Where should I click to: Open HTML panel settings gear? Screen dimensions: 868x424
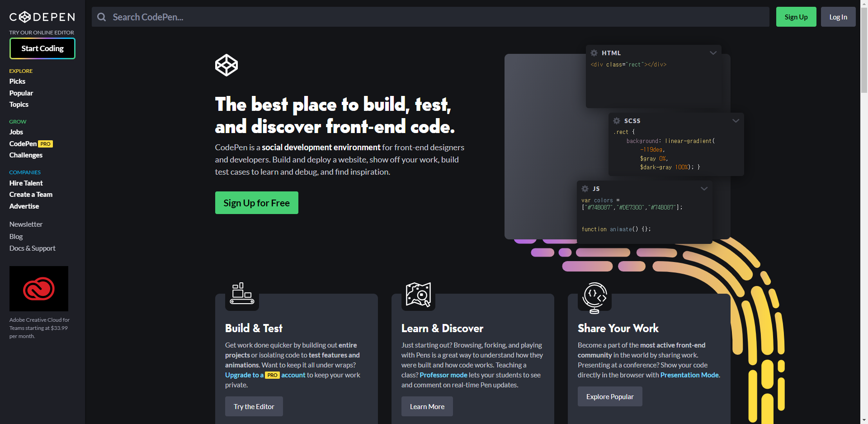[594, 53]
